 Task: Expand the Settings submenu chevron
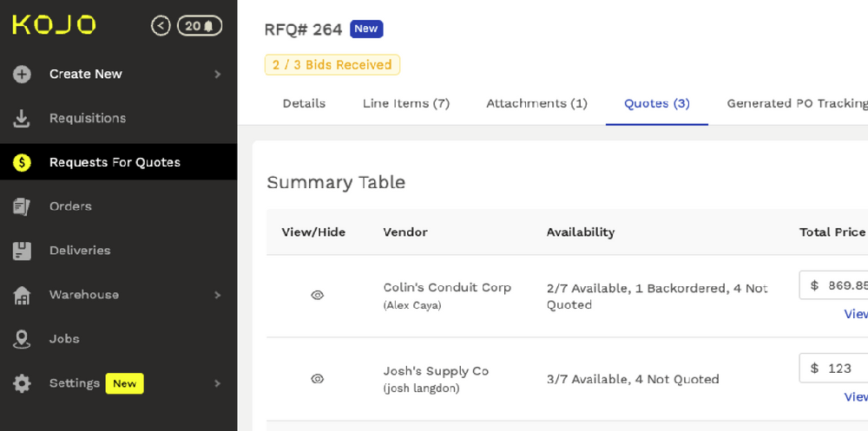click(x=218, y=383)
